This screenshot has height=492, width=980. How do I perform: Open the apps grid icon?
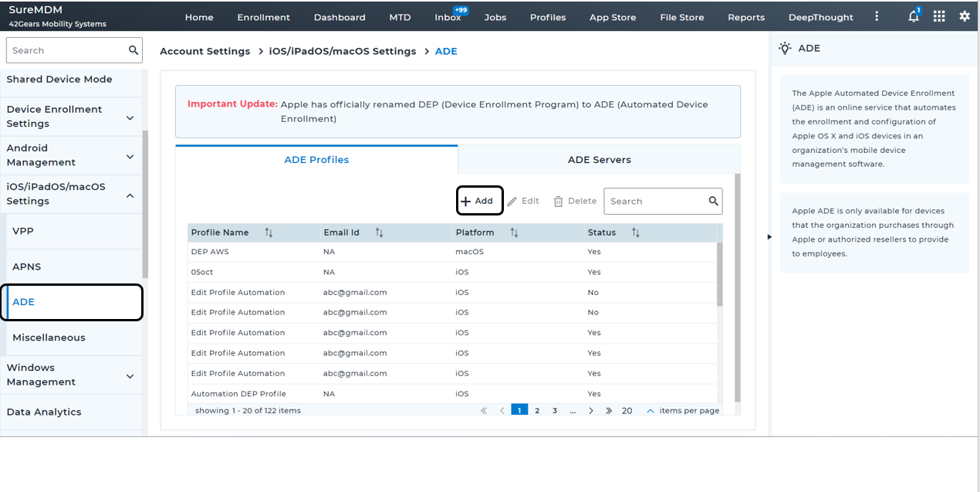939,16
